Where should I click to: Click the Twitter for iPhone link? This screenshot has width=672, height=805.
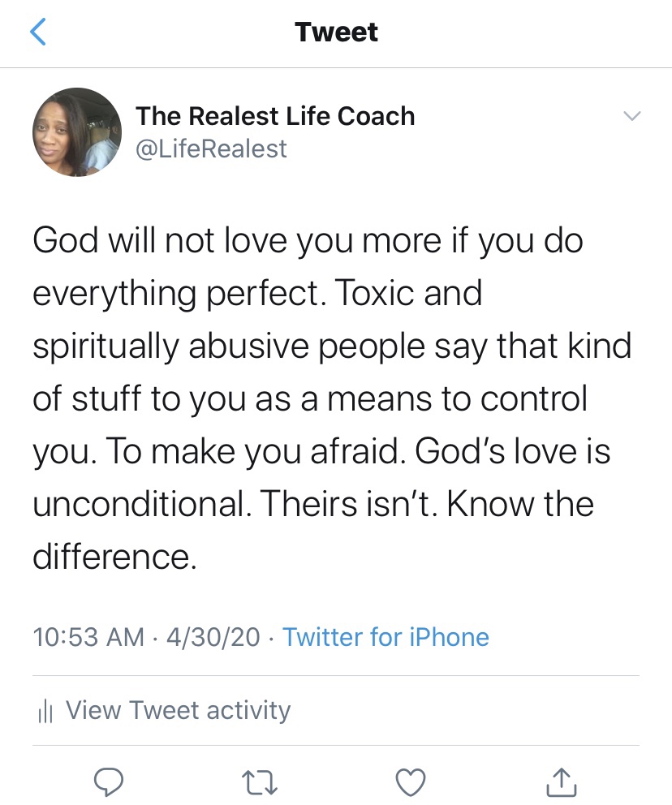pos(386,637)
